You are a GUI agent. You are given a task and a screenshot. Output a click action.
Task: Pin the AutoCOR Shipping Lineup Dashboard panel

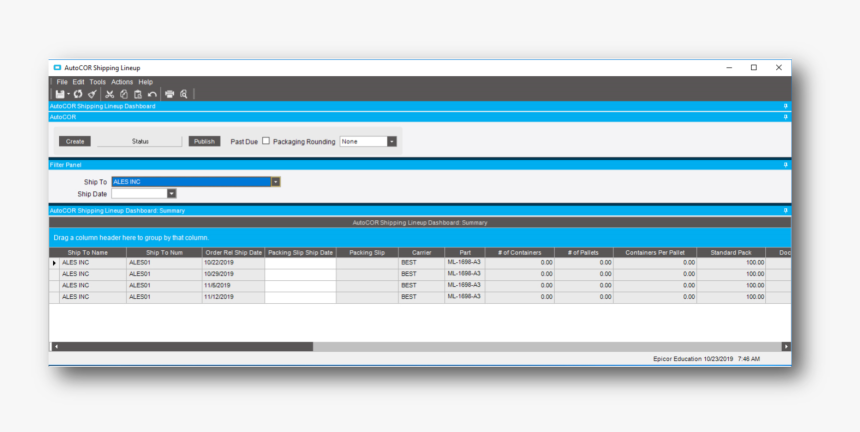pos(785,106)
